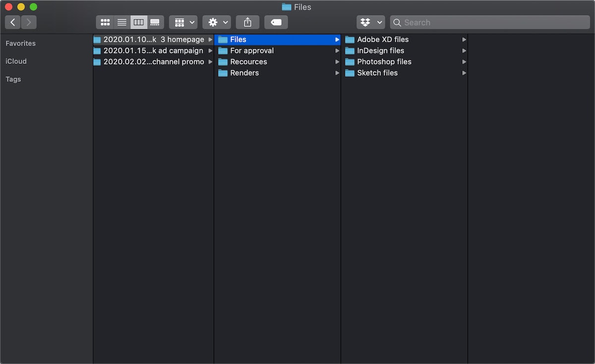Image resolution: width=595 pixels, height=364 pixels.
Task: Go back with the left arrow button
Action: pyautogui.click(x=13, y=22)
